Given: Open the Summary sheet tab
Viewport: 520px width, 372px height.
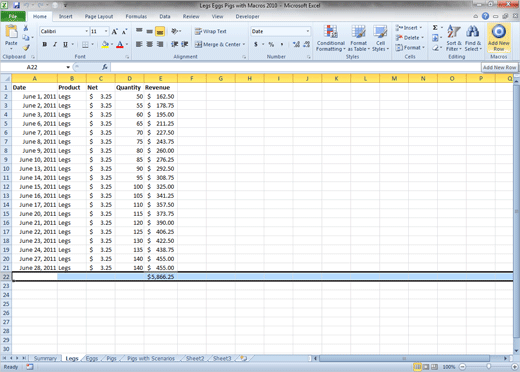Looking at the screenshot, I should [45, 358].
